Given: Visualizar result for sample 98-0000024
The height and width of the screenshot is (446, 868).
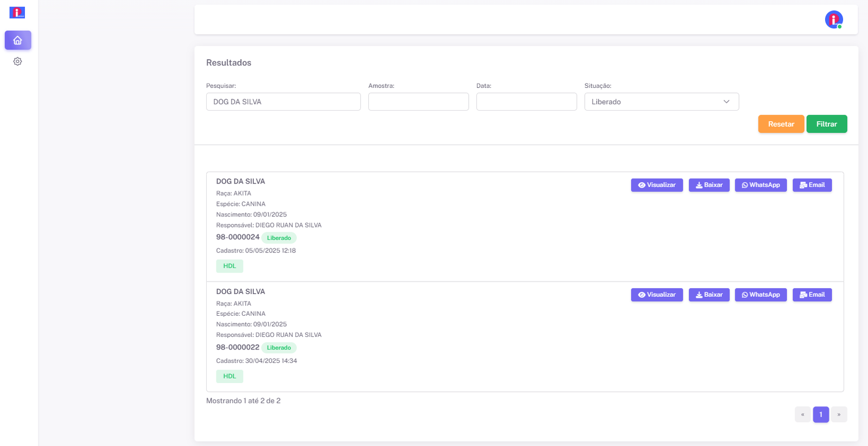Looking at the screenshot, I should (656, 185).
